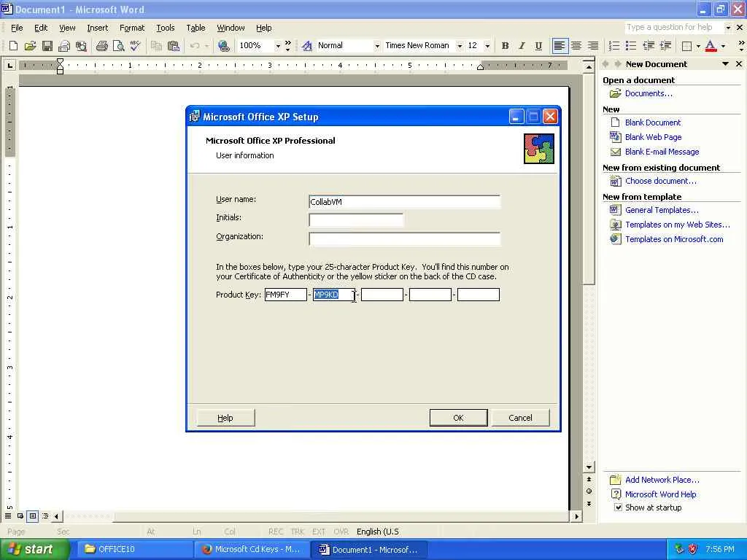This screenshot has width=747, height=560.
Task: Click the Help button in Setup dialog
Action: pyautogui.click(x=225, y=418)
